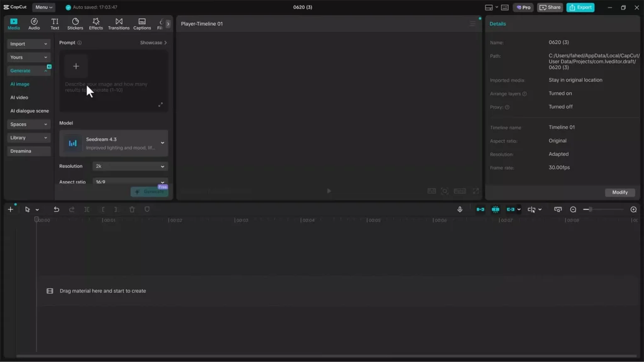Expand the Yours section
644x362 pixels.
[x=28, y=57]
